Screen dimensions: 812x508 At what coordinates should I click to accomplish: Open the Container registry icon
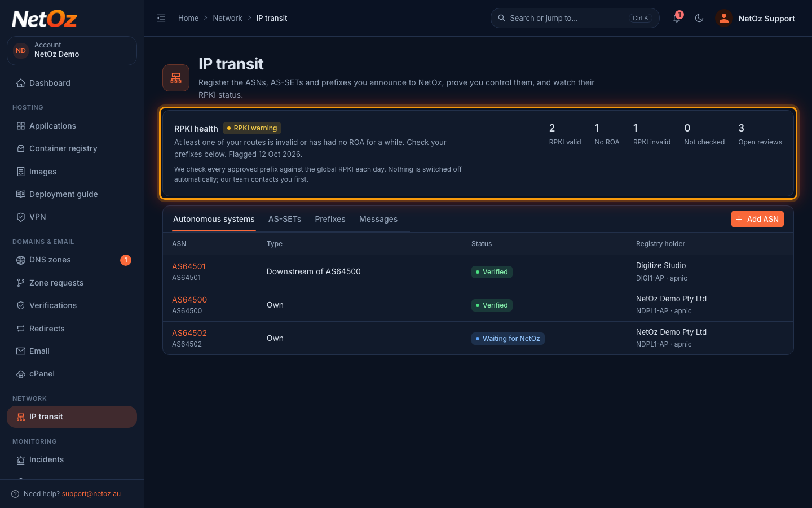click(21, 148)
